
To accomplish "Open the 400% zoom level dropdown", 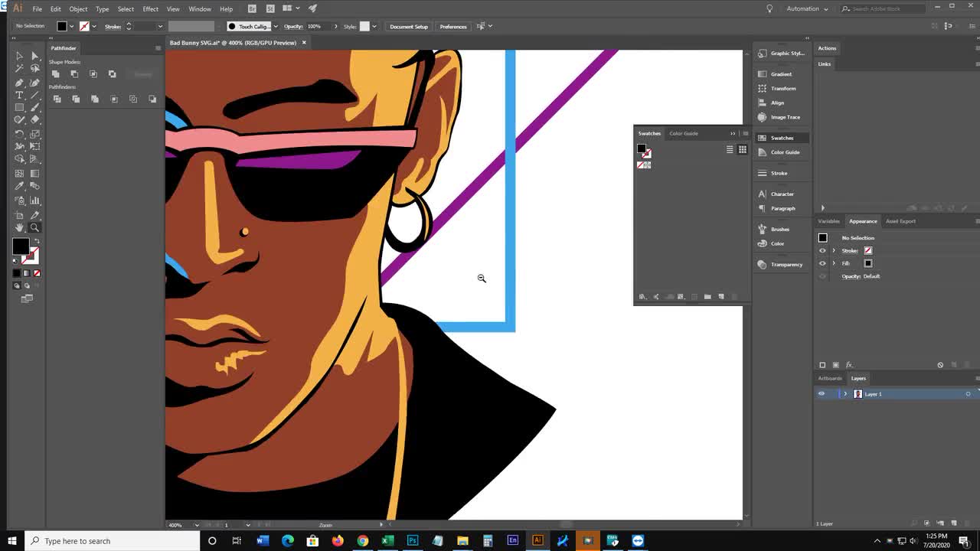I will pos(196,525).
